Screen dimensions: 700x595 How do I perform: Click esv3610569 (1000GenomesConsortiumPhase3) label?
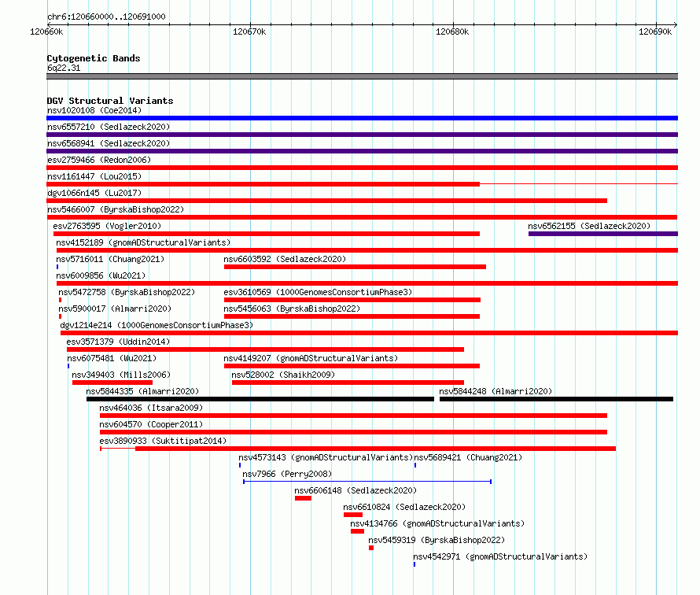[x=318, y=292]
